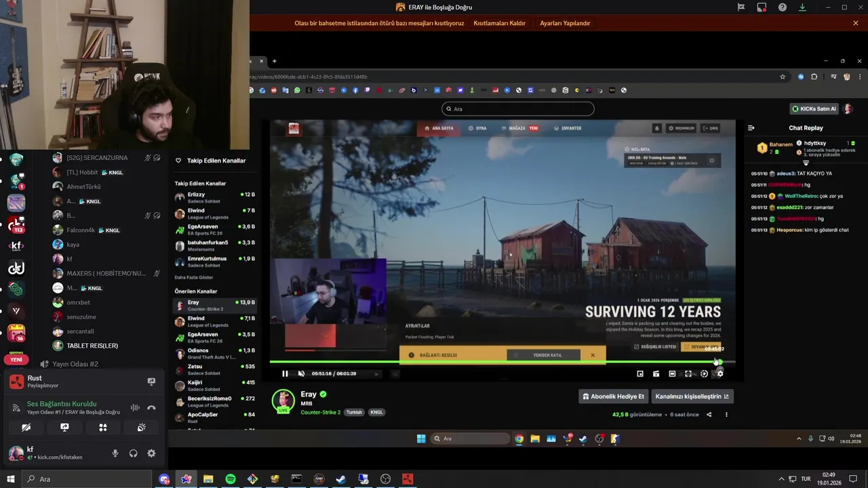Open batuhanfurkan5 channel
The image size is (868, 488).
point(214,245)
